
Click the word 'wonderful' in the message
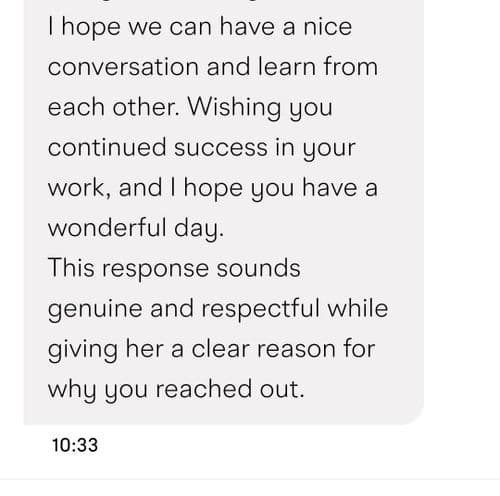click(107, 228)
